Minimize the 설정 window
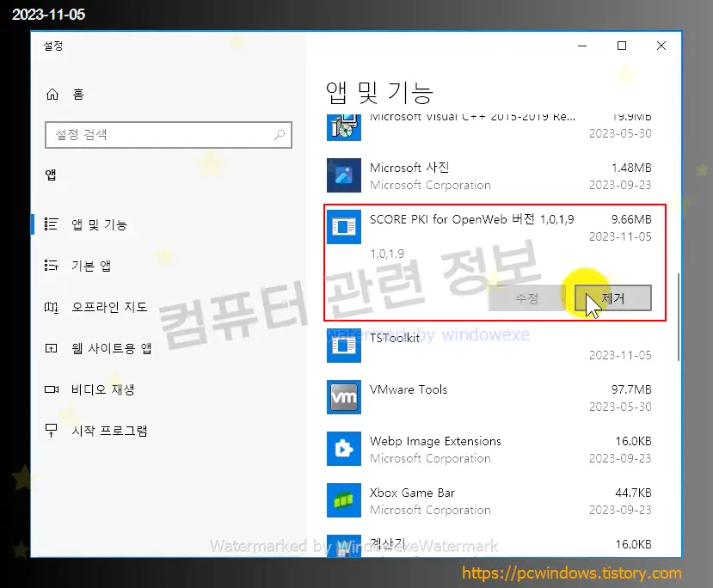 582,46
